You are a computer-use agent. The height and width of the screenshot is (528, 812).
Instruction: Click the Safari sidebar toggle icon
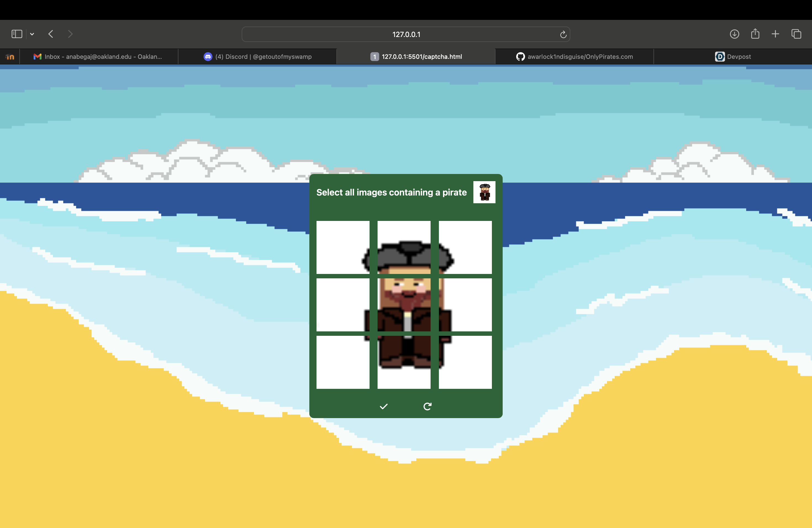17,34
